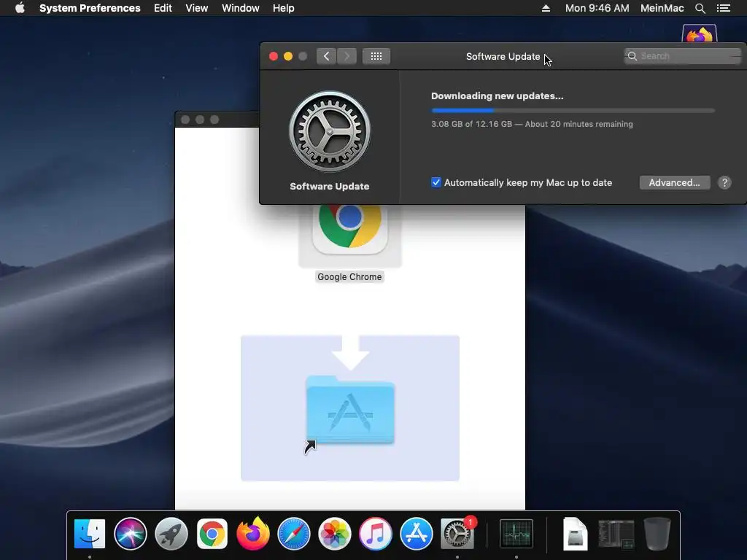Image resolution: width=747 pixels, height=560 pixels.
Task: Launch iTunes from the Dock
Action: click(376, 533)
